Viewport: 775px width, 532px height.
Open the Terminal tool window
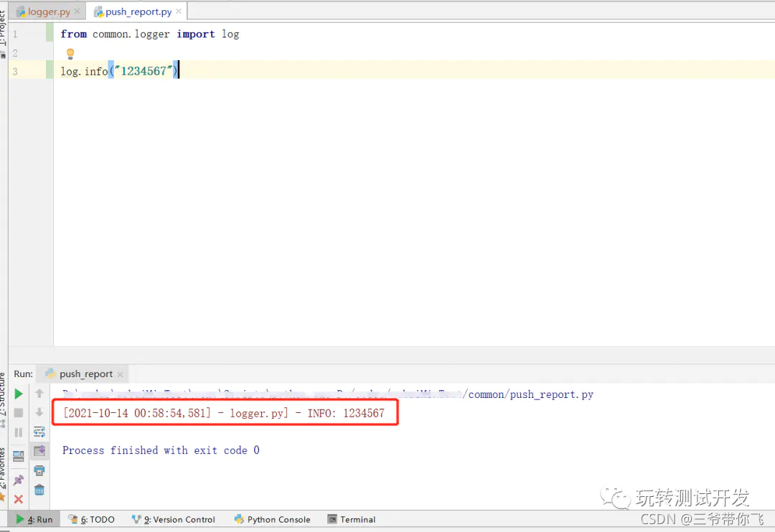click(352, 519)
